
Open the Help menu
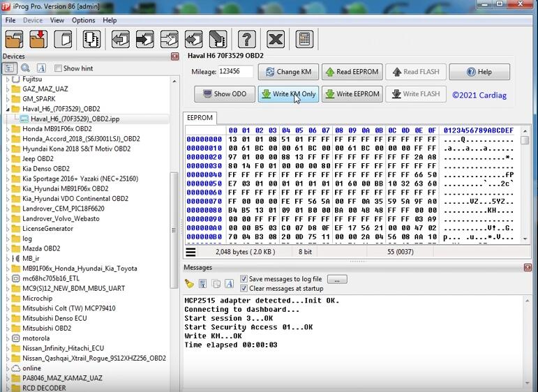coord(110,20)
